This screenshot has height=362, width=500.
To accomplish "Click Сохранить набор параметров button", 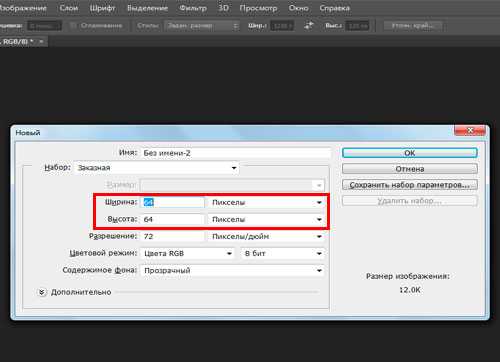I will click(410, 185).
